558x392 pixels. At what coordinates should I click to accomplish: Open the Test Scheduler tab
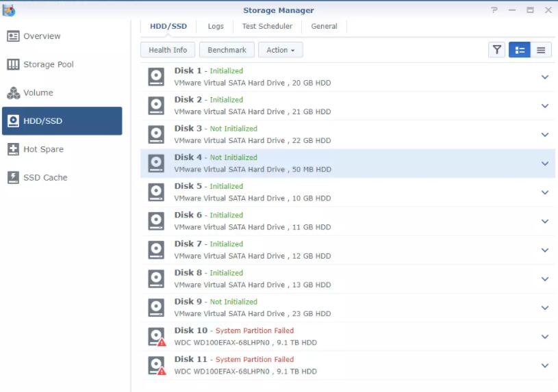(x=267, y=26)
